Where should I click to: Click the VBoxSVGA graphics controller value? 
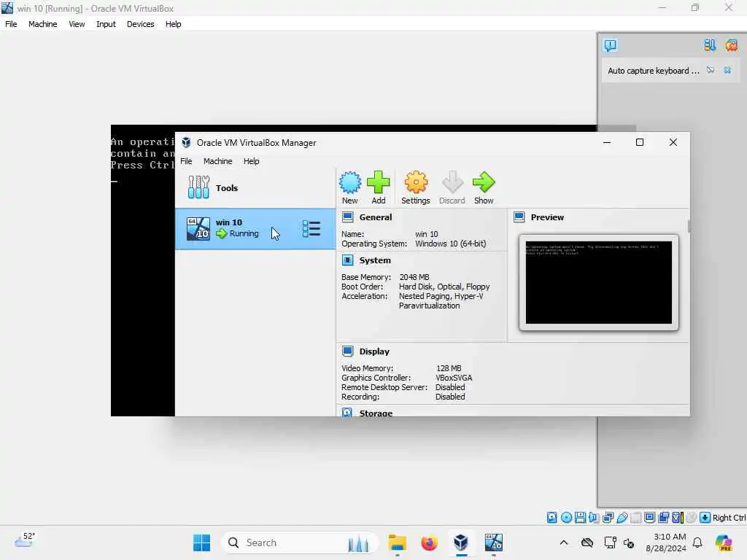pyautogui.click(x=454, y=378)
